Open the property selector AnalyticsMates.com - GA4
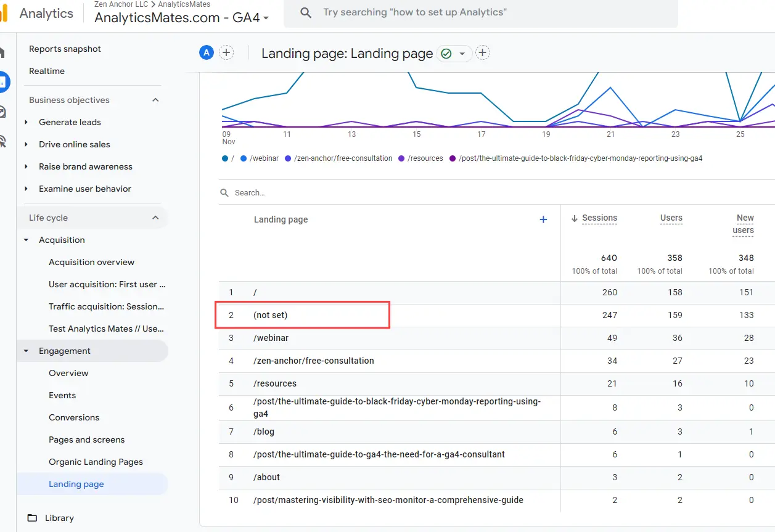The height and width of the screenshot is (532, 775). [182, 18]
